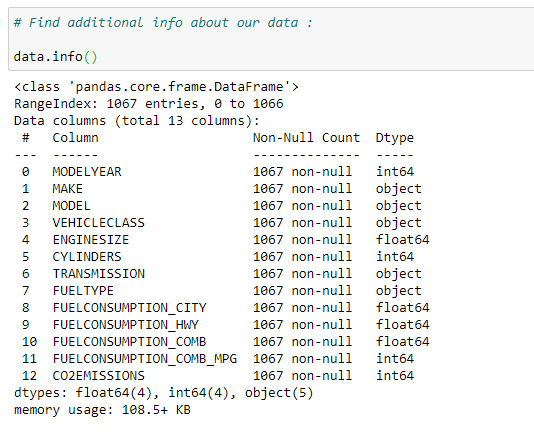Click the dtypes summary line
The image size is (534, 435).
click(x=163, y=393)
